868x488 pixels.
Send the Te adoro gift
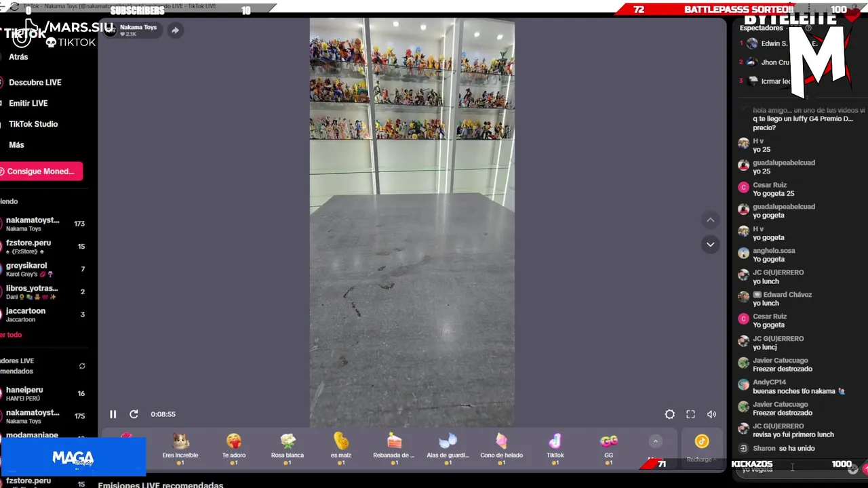coord(234,449)
